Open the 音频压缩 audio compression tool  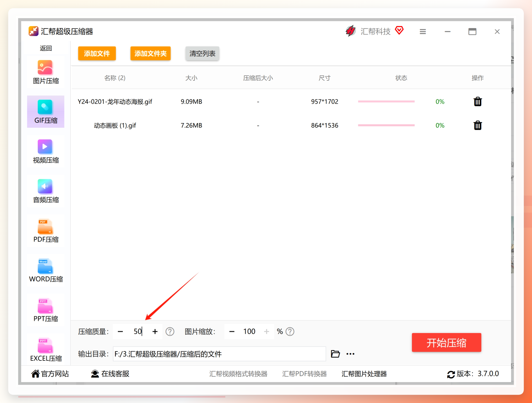coord(46,191)
